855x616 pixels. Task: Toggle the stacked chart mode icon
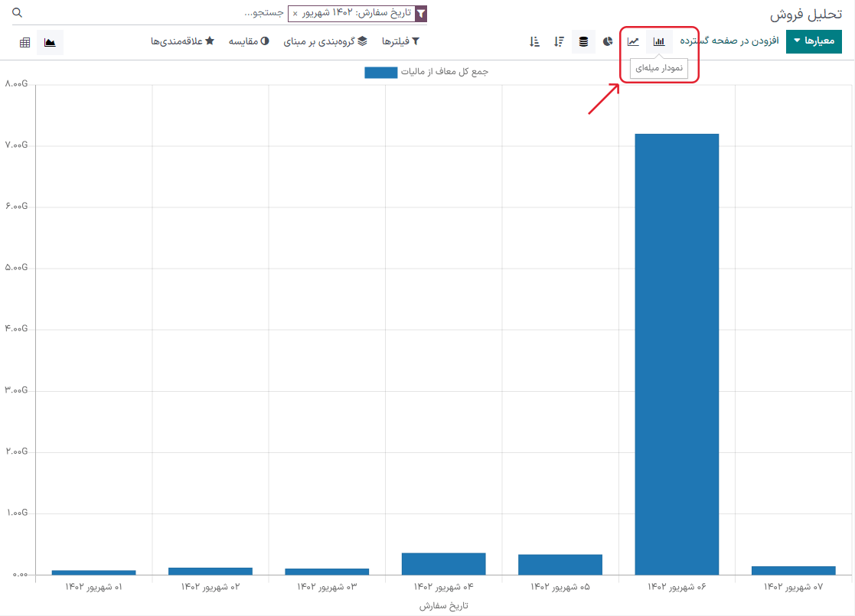point(583,41)
